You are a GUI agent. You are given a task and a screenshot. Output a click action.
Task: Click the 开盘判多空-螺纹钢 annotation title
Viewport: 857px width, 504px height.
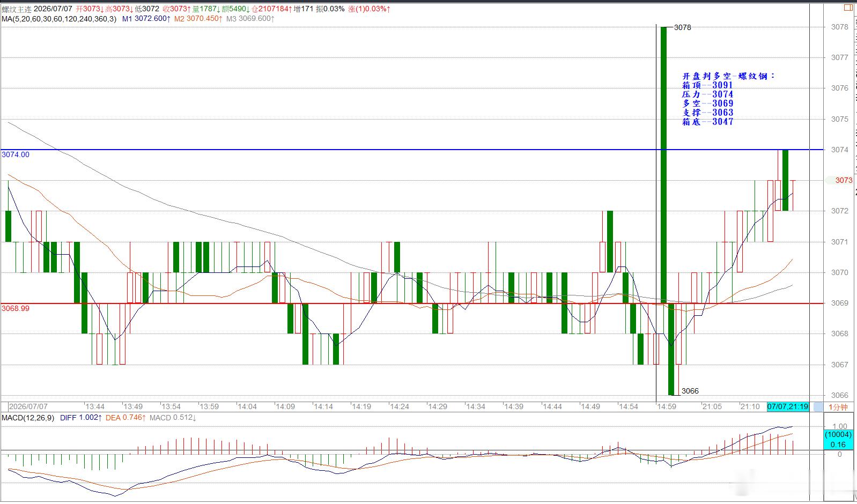coord(729,76)
